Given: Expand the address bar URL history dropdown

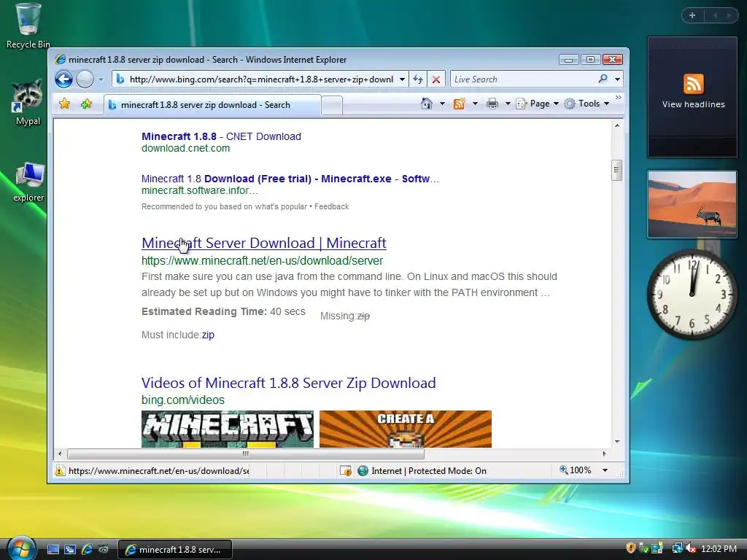Looking at the screenshot, I should tap(402, 79).
